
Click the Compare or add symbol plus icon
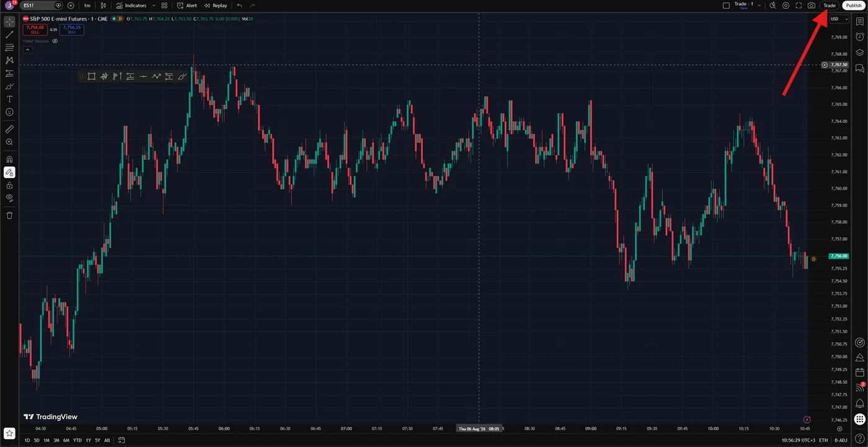(71, 5)
